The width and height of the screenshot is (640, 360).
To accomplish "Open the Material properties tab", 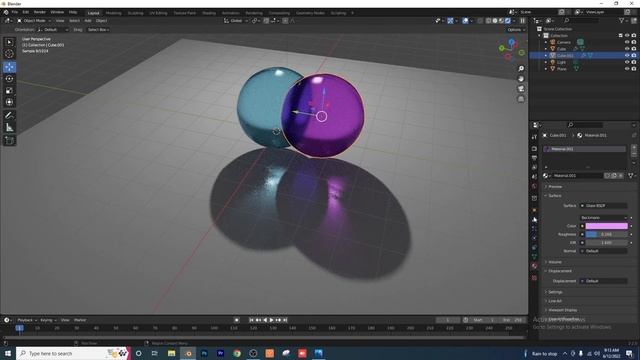I will [x=534, y=266].
